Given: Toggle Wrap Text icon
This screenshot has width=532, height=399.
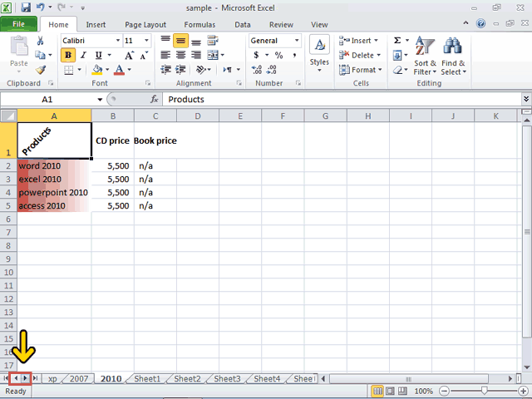Looking at the screenshot, I should pyautogui.click(x=213, y=41).
